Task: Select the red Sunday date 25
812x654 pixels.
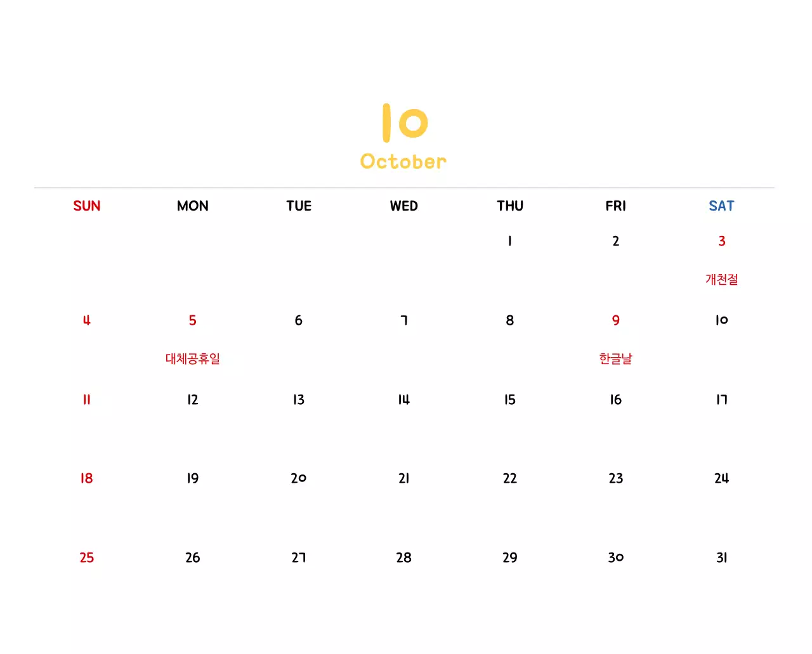Action: point(87,558)
